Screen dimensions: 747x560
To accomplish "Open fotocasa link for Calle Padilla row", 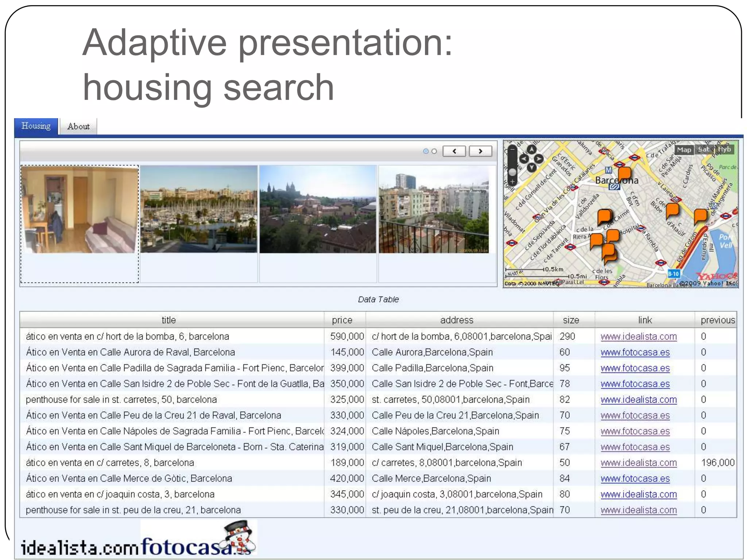I will (x=635, y=368).
